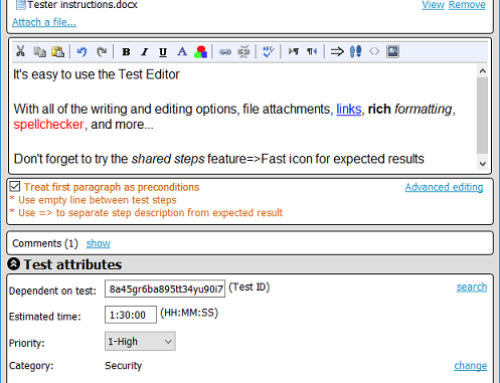Toggle Bold formatting
This screenshot has height=383, width=500.
[x=126, y=52]
